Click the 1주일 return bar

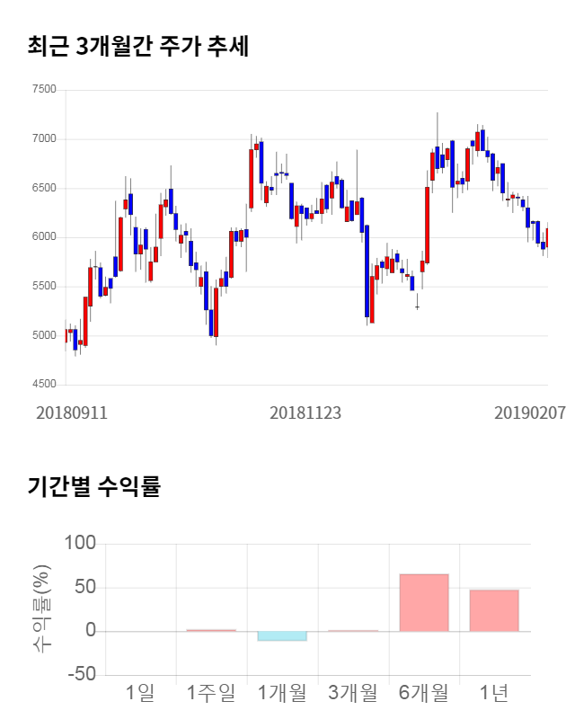(x=211, y=630)
